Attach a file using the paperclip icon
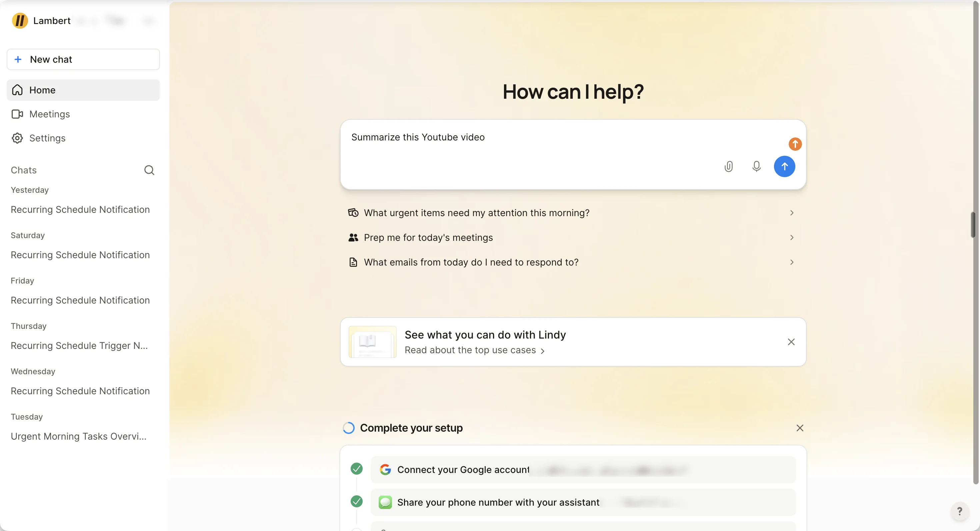Viewport: 980px width, 531px height. click(x=729, y=167)
